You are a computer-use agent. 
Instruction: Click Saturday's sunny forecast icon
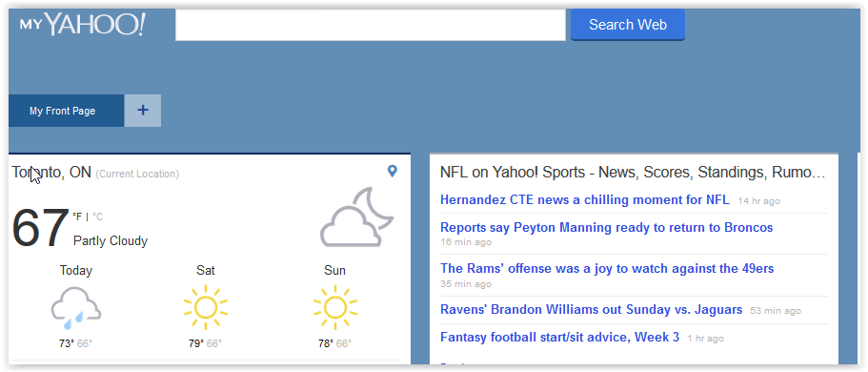206,306
